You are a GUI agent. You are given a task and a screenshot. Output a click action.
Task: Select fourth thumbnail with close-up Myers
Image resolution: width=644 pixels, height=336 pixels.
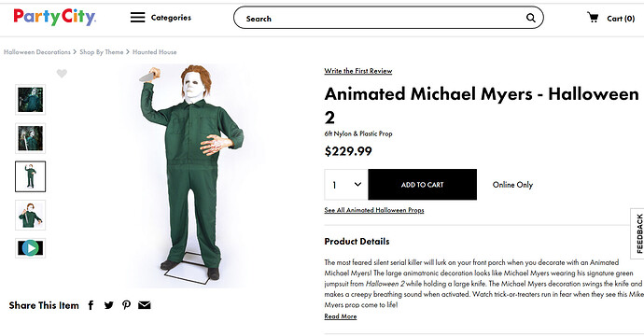pyautogui.click(x=31, y=216)
